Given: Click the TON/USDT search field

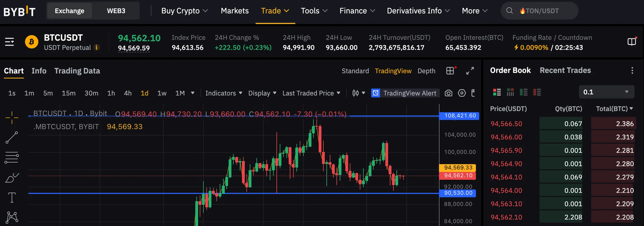Looking at the screenshot, I should [x=539, y=11].
